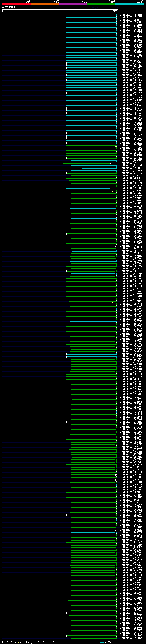Click the cyan alignment bar for UniRef100_B9P6G8
This screenshot has height=644, width=146.
(88, 188)
